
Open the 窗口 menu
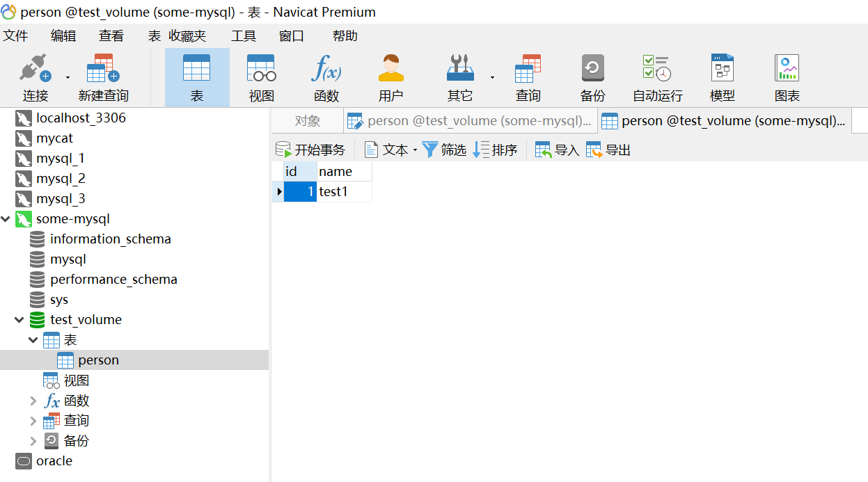point(292,35)
